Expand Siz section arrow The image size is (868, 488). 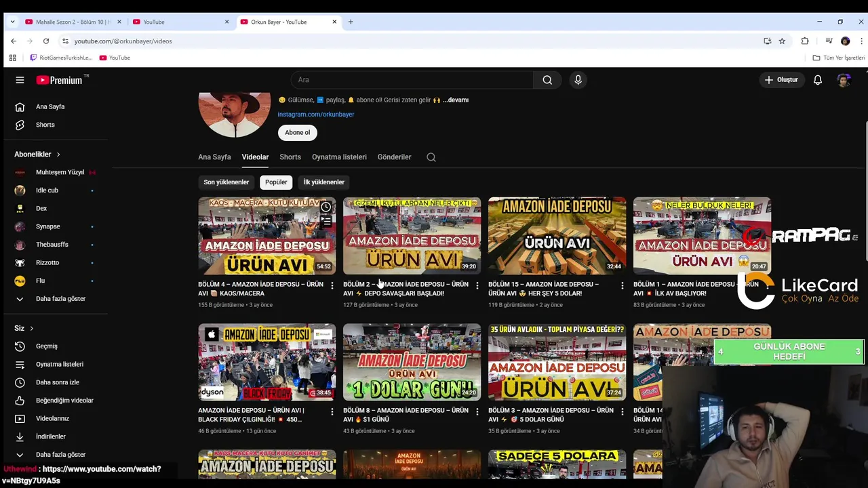tap(31, 328)
